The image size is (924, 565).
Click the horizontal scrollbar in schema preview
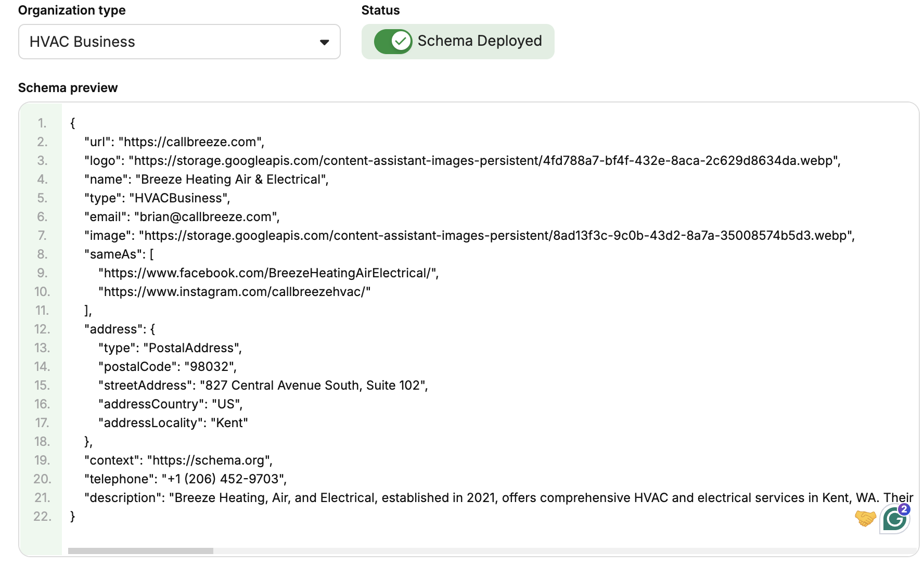140,551
